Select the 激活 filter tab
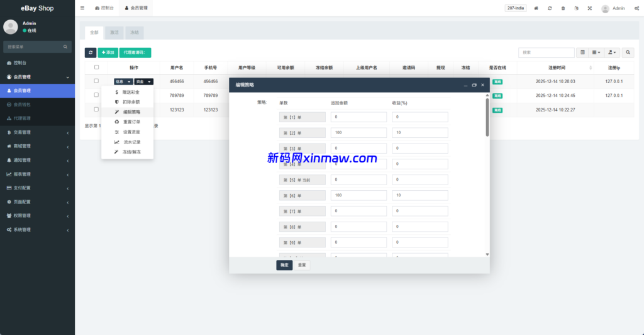 [x=114, y=33]
